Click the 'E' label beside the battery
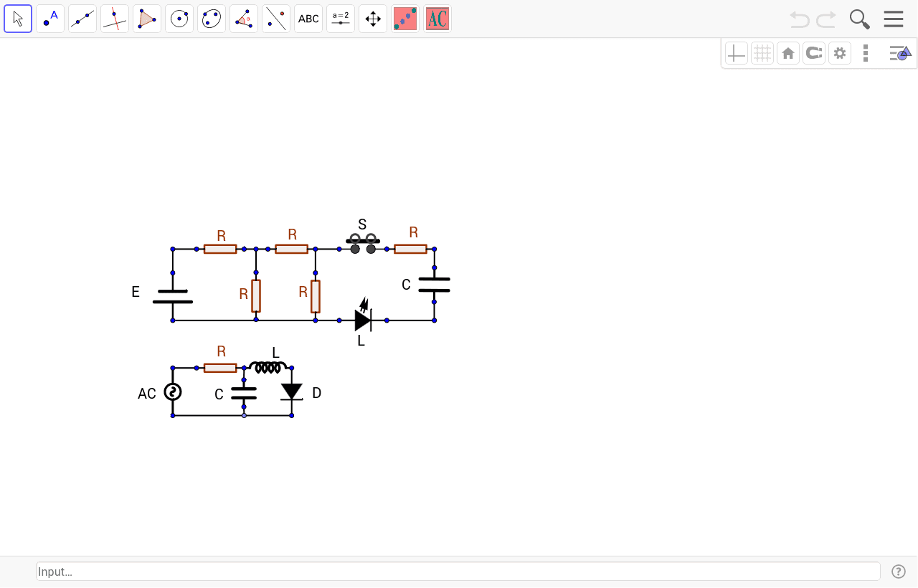The width and height of the screenshot is (918, 588). click(x=136, y=292)
